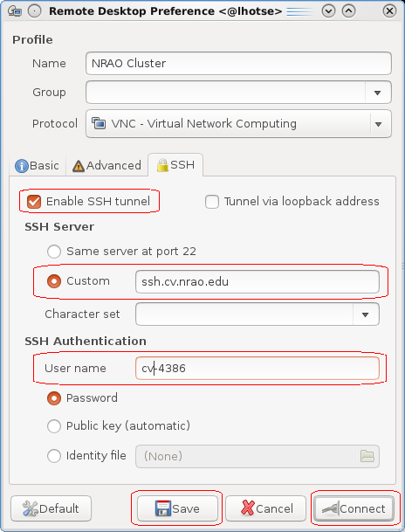Click the Save button
Image resolution: width=405 pixels, height=532 pixels.
(x=177, y=508)
